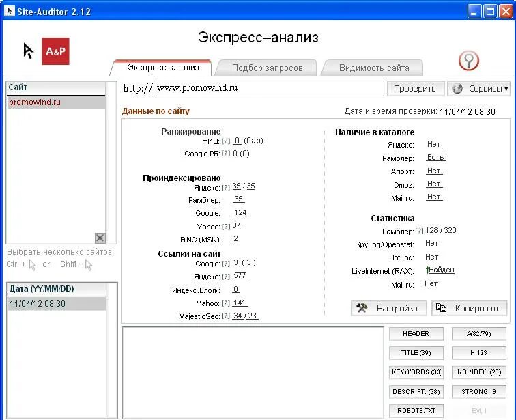Click the [?] hint beside Рамблер statistics
The height and width of the screenshot is (420, 516).
tap(419, 231)
